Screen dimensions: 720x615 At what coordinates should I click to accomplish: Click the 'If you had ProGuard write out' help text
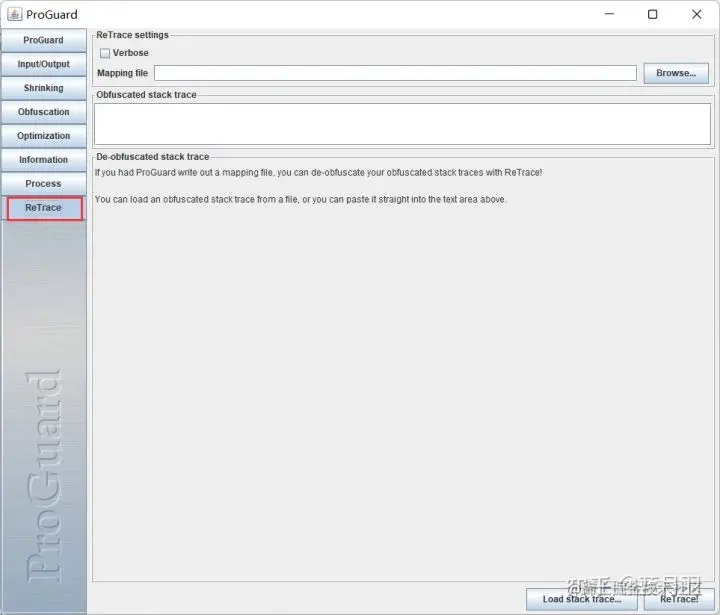coord(318,173)
